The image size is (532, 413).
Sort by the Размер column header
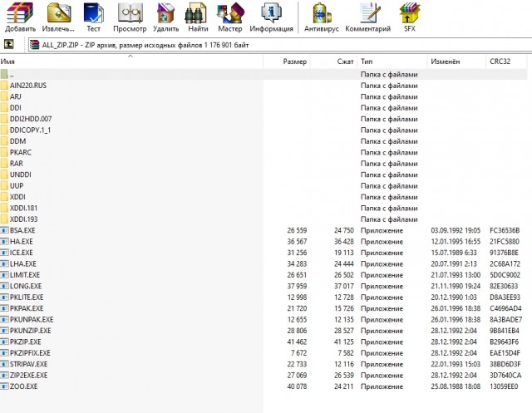(x=287, y=61)
